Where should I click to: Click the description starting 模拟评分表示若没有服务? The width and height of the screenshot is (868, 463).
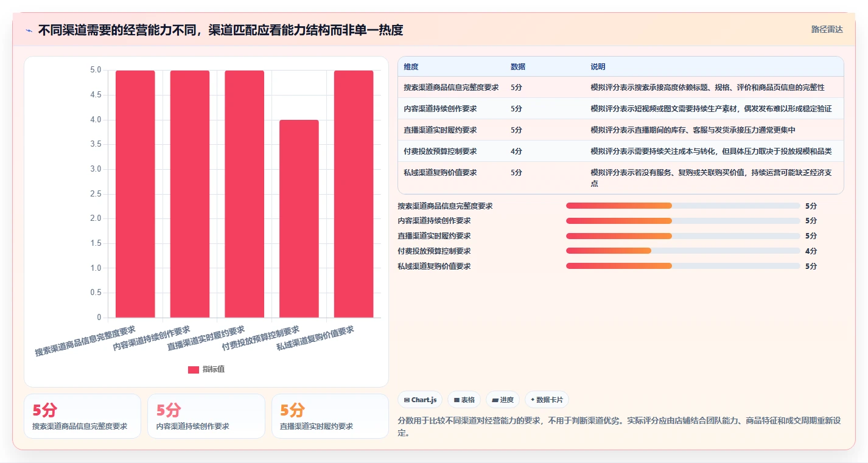point(711,178)
